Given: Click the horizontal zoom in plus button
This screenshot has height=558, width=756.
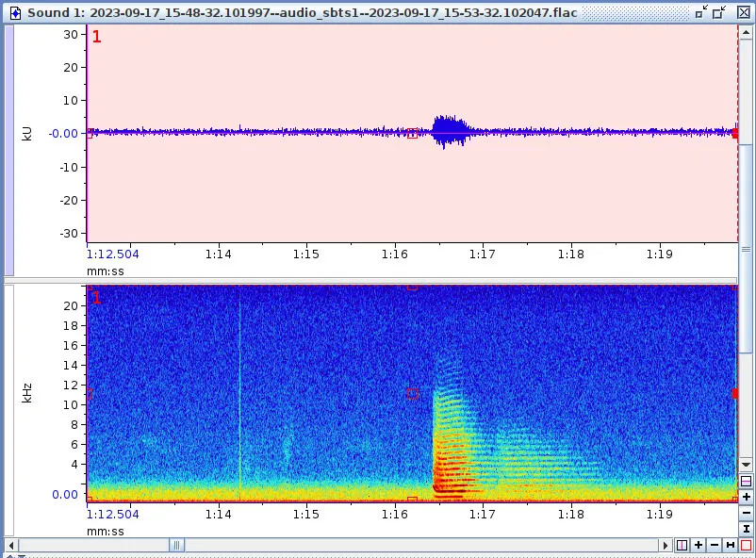Looking at the screenshot, I should [x=698, y=546].
